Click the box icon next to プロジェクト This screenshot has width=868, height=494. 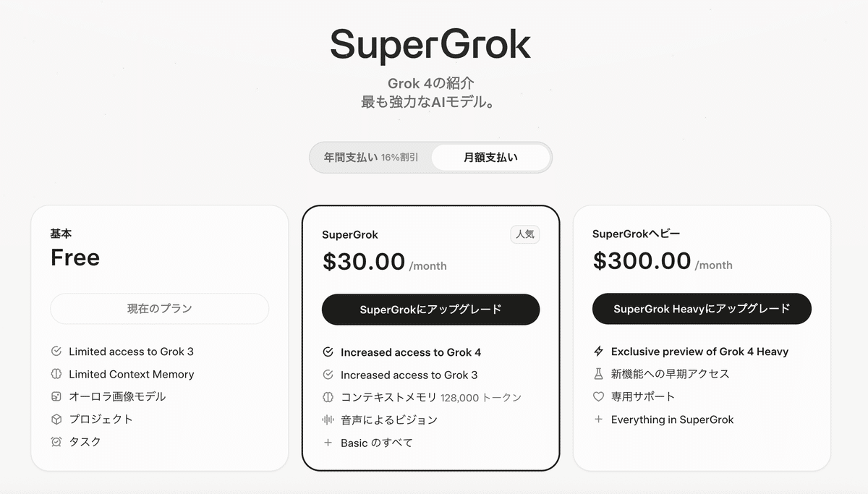[56, 419]
